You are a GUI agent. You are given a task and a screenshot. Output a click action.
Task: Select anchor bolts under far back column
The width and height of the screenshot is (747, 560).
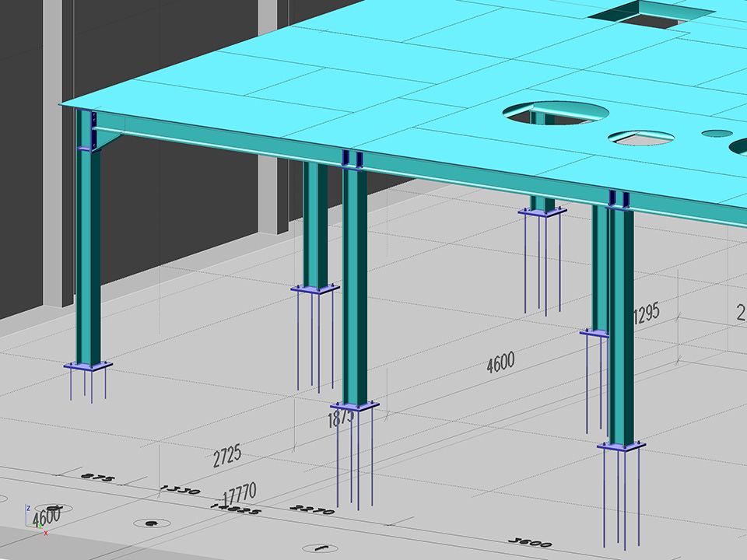(x=542, y=264)
